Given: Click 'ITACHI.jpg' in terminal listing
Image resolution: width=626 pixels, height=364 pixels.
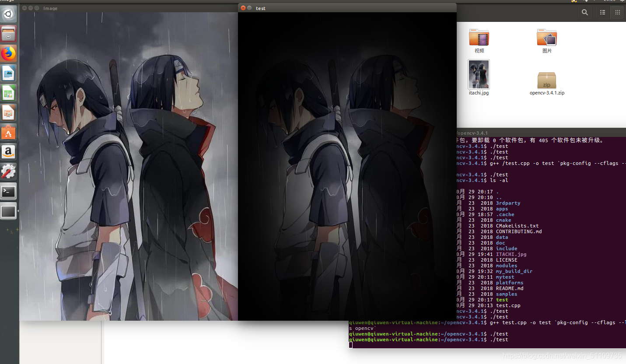Looking at the screenshot, I should pyautogui.click(x=511, y=254).
